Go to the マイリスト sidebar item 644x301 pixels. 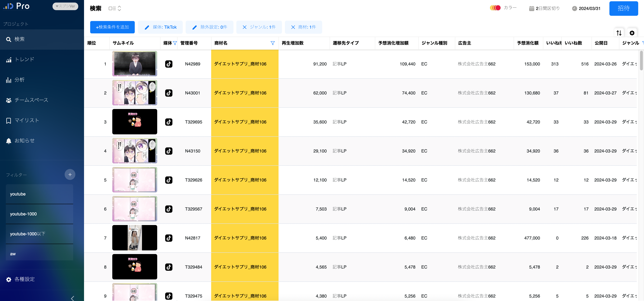point(26,120)
